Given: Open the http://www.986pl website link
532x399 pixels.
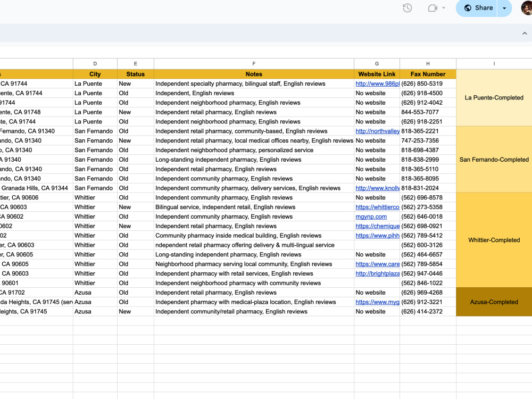Looking at the screenshot, I should [377, 84].
